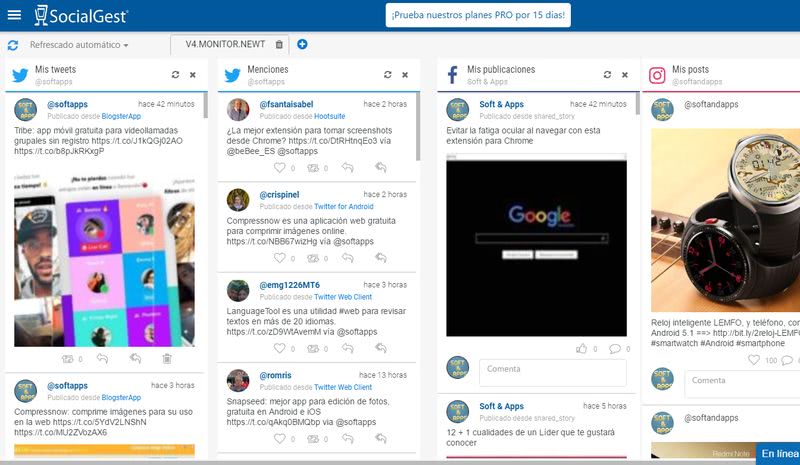Click the @fsantaisabel avatar
800x465 pixels.
click(x=238, y=110)
